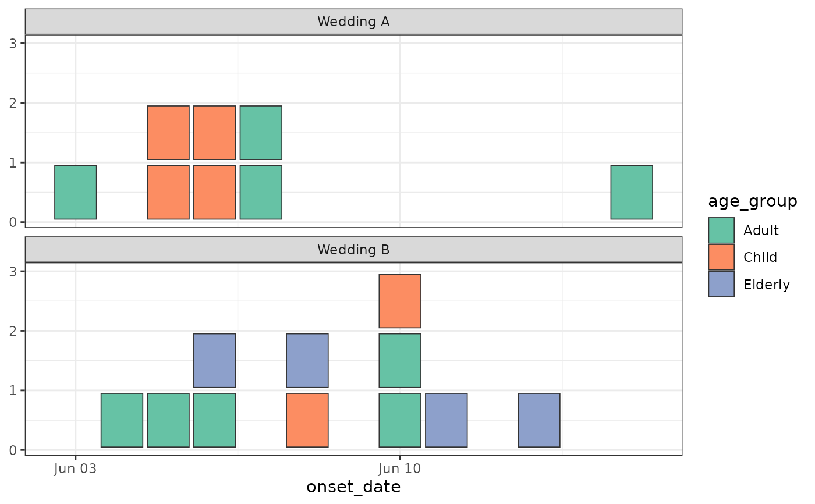Click the onset_date axis title

(x=353, y=487)
